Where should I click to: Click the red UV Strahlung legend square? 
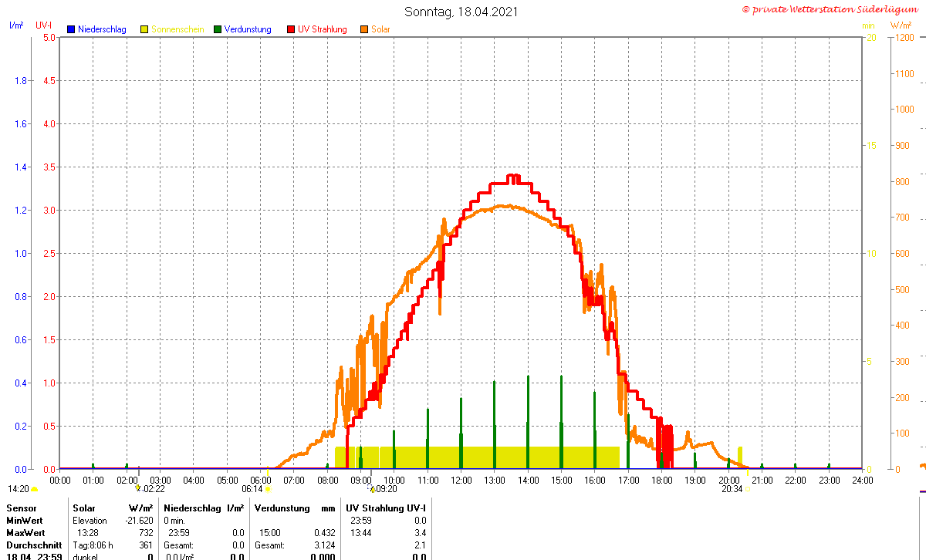click(291, 29)
